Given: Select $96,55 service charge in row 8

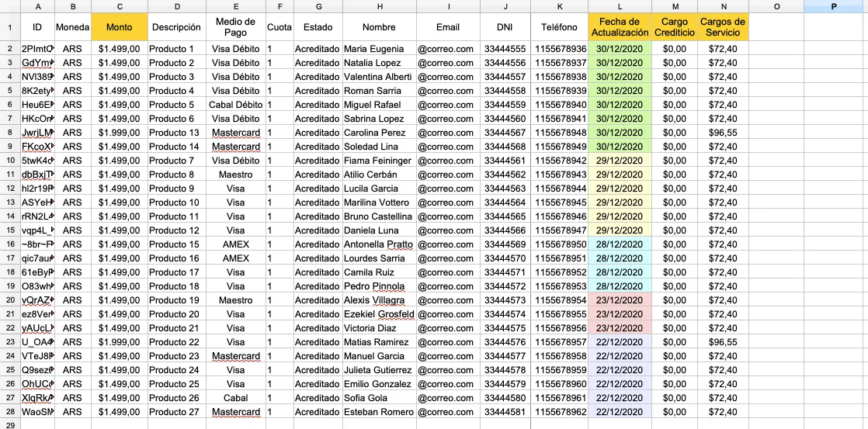Looking at the screenshot, I should coord(722,133).
